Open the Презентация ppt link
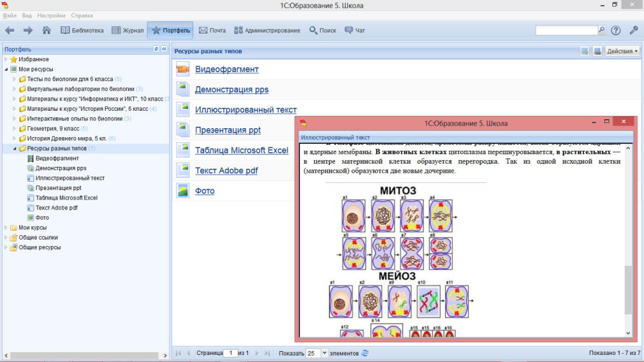 pyautogui.click(x=227, y=130)
